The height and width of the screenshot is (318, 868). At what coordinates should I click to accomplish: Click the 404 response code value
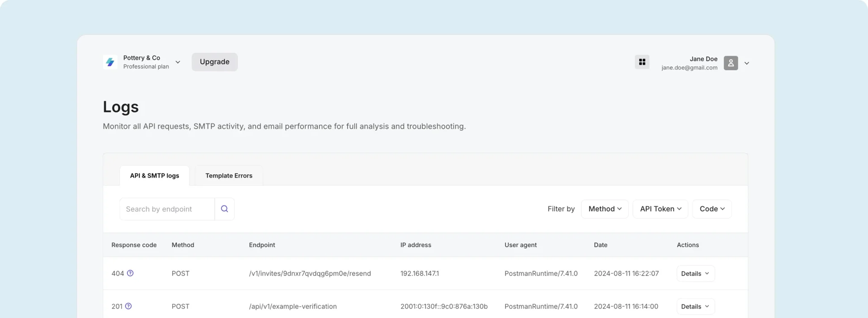pyautogui.click(x=118, y=273)
